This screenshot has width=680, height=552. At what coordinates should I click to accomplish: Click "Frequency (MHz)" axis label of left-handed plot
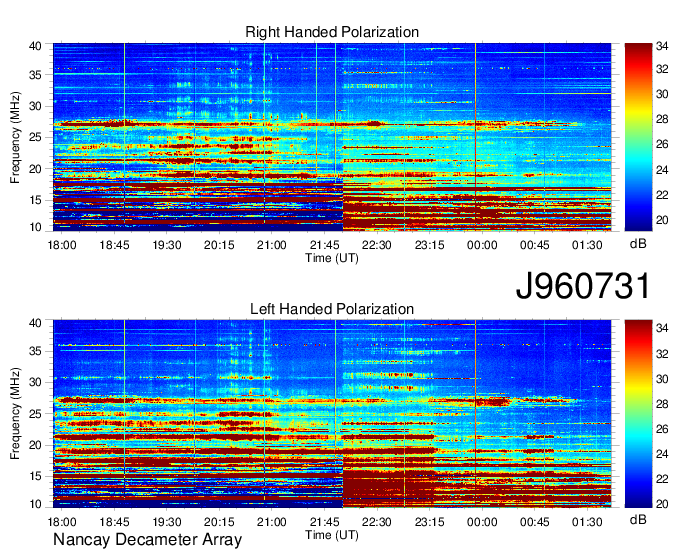point(15,414)
